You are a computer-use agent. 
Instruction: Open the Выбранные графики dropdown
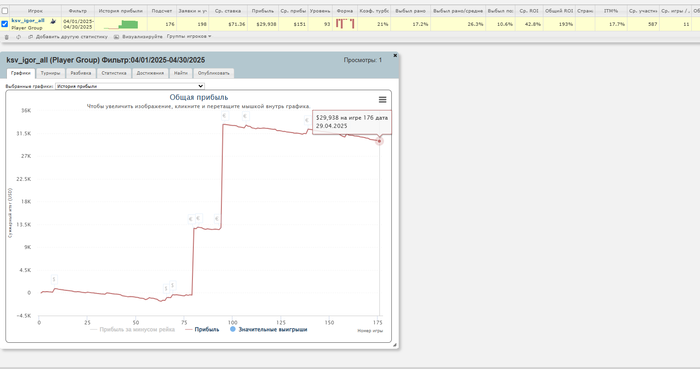pyautogui.click(x=130, y=86)
